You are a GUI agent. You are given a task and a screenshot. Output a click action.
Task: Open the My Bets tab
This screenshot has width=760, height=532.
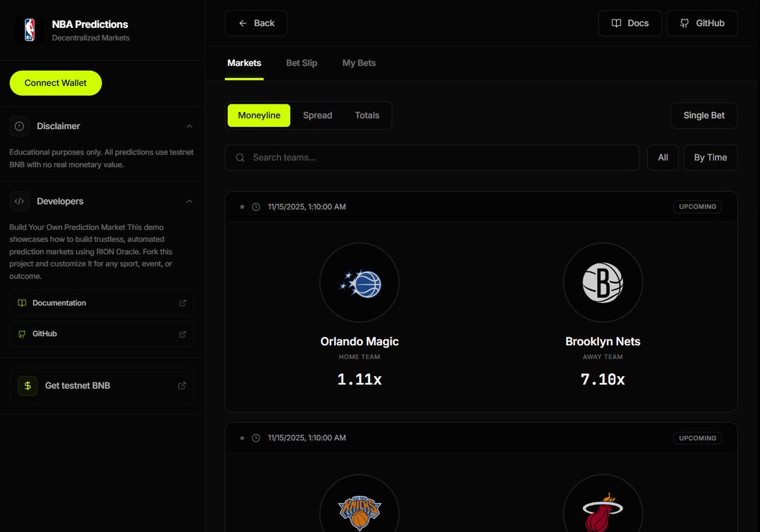[x=359, y=63]
